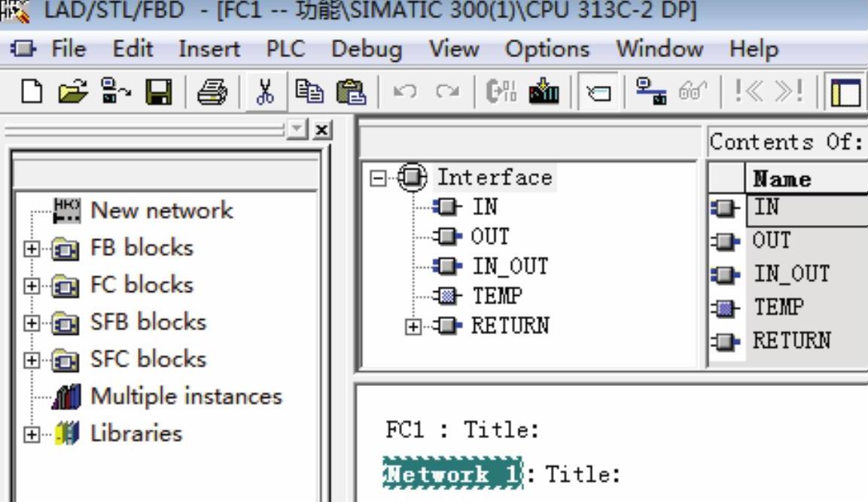Click the Redo arrow icon
The width and height of the screenshot is (868, 502).
(447, 91)
